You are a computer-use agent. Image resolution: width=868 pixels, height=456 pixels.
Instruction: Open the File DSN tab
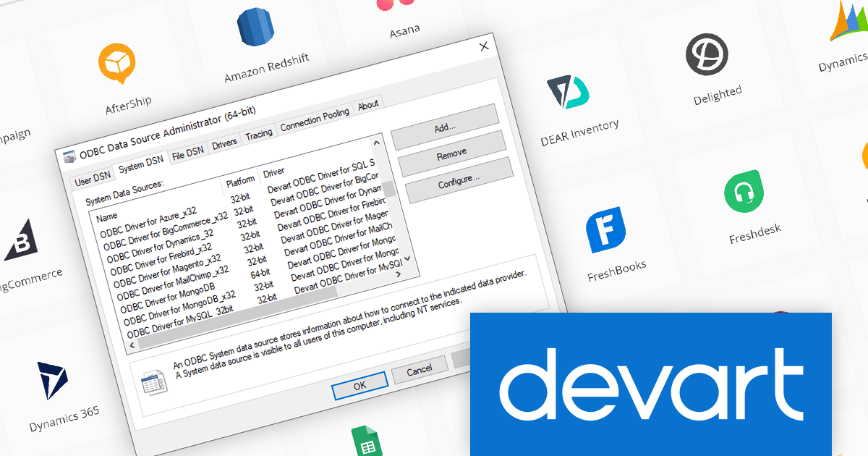[188, 153]
